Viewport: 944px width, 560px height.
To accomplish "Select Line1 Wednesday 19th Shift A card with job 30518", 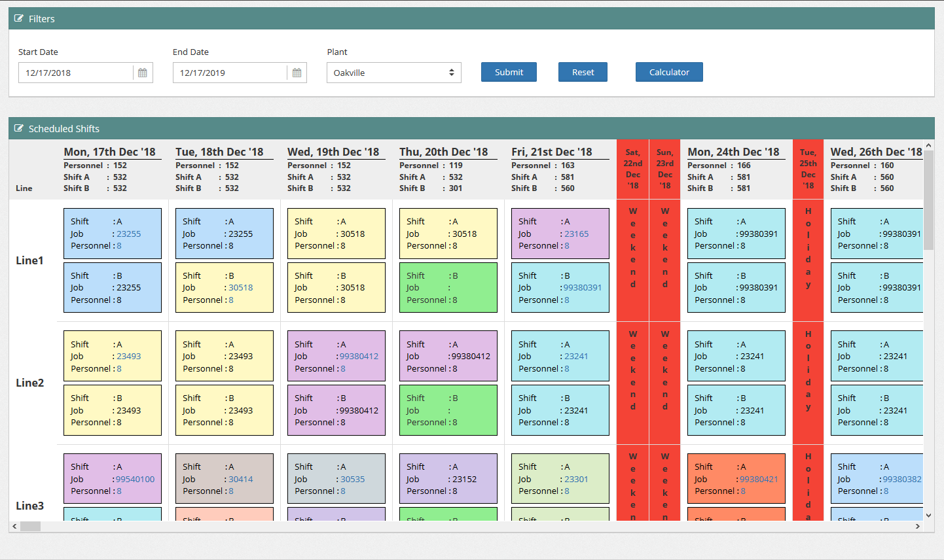I will (336, 234).
